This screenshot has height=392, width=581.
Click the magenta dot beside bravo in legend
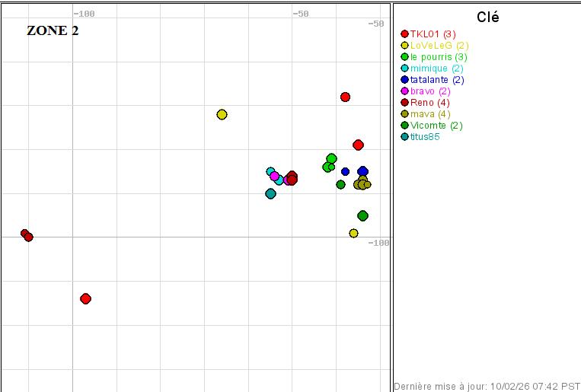coord(404,91)
